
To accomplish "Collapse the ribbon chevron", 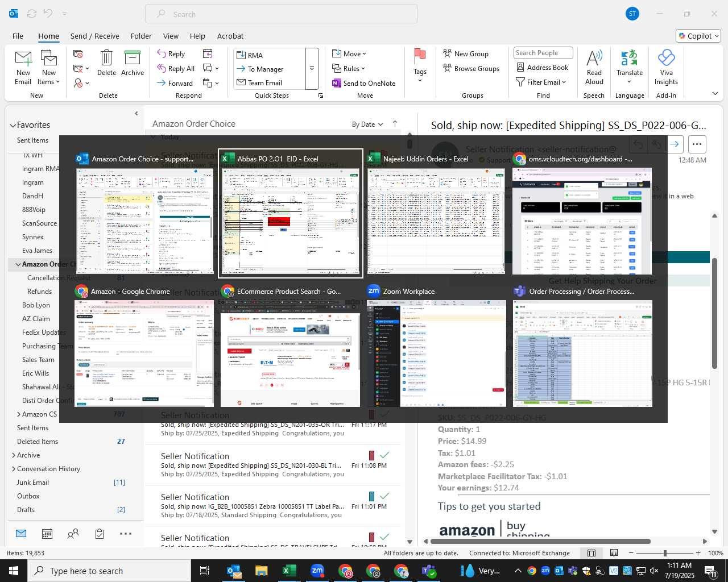I will (715, 93).
